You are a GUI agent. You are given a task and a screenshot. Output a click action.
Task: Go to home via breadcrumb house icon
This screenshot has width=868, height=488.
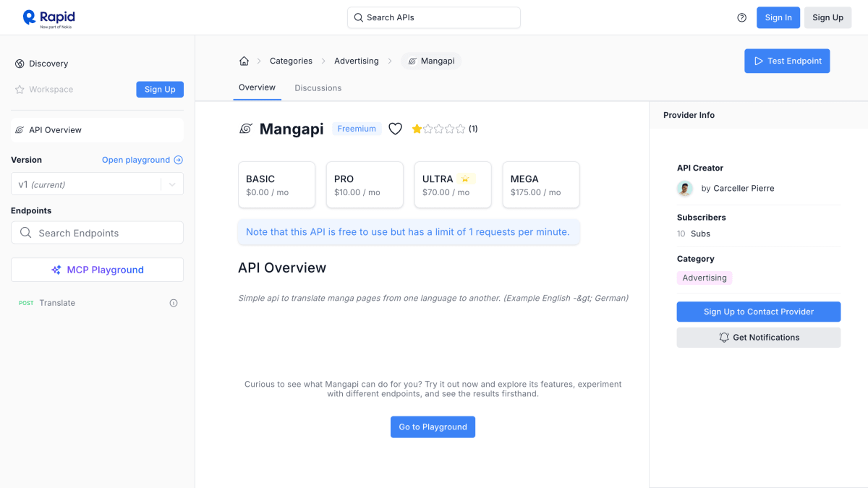(244, 61)
